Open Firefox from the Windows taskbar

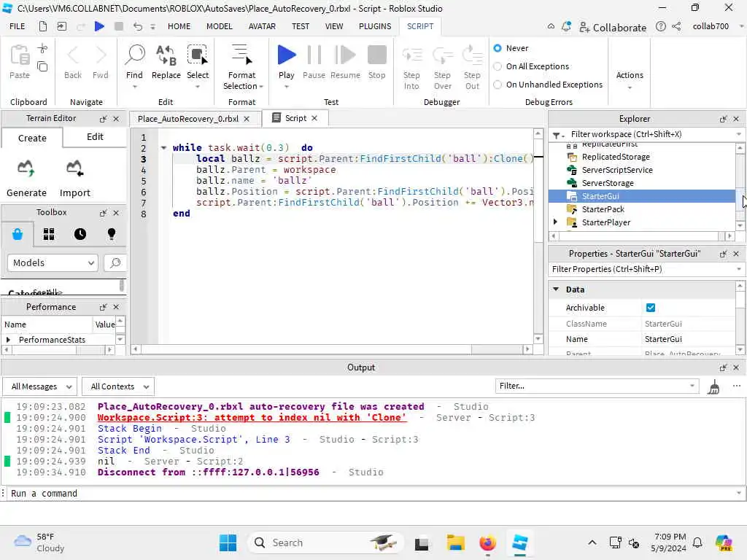[487, 542]
